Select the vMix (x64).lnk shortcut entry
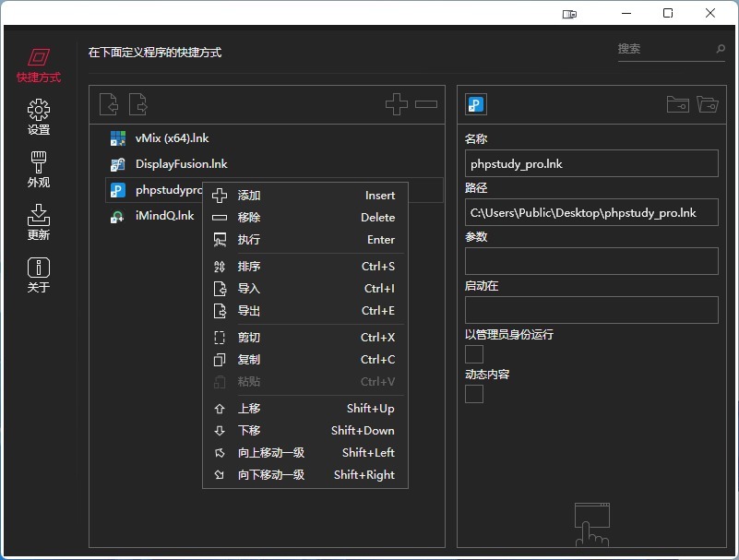Screen dimensions: 739x560 coord(171,138)
